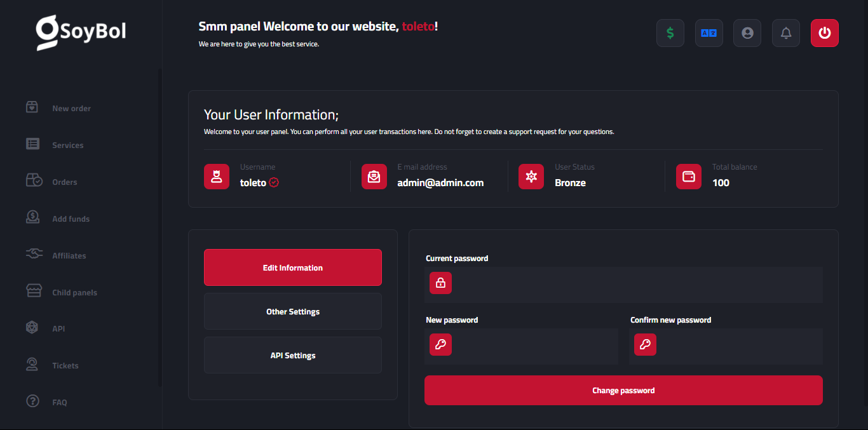Screen dimensions: 868x430
Task: Go to Services in the sidebar
Action: pos(67,145)
